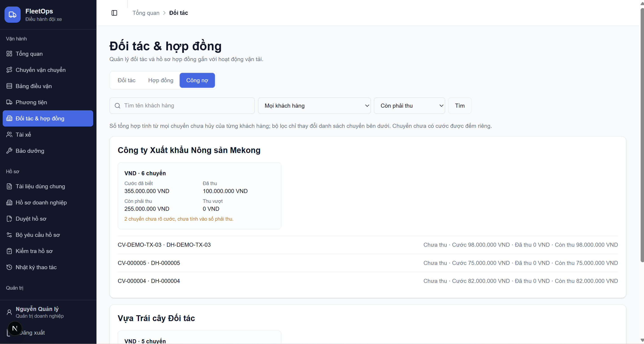Click the Bảo dưỡng wrench icon
This screenshot has height=344, width=644.
9,151
